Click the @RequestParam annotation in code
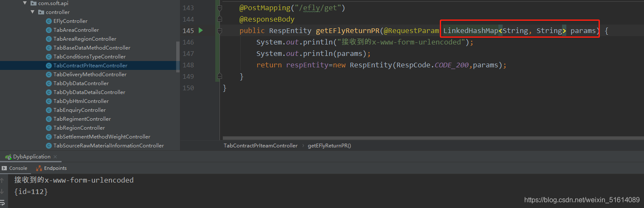The width and height of the screenshot is (644, 208). (411, 31)
